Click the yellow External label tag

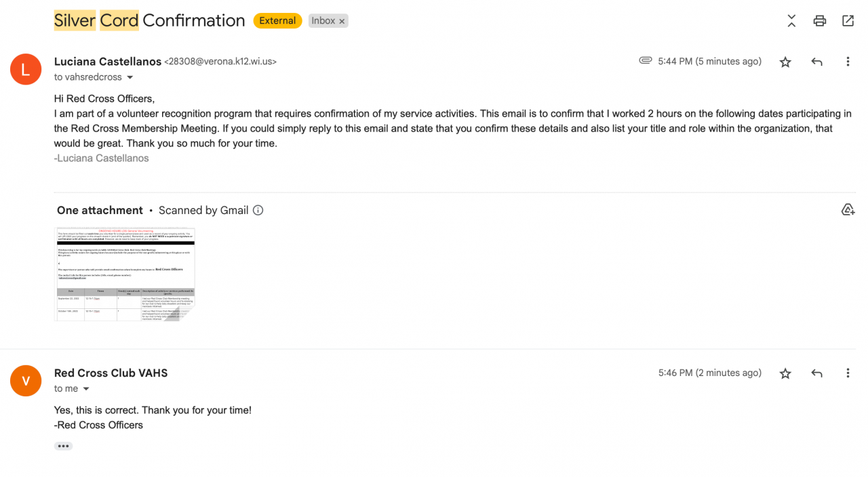(x=277, y=21)
